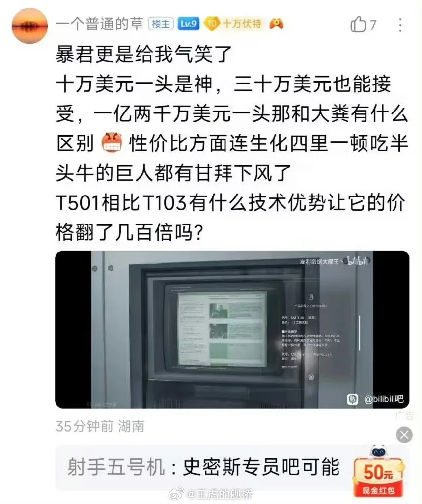This screenshot has height=504, width=422.
Task: Tap the 楼主 original poster tag
Action: (x=161, y=24)
